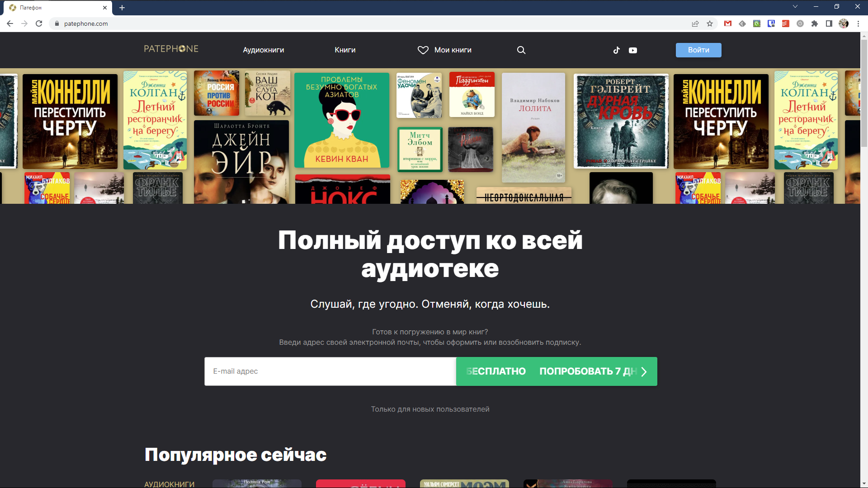868x488 pixels.
Task: Bookmark this page with star icon
Action: point(710,23)
